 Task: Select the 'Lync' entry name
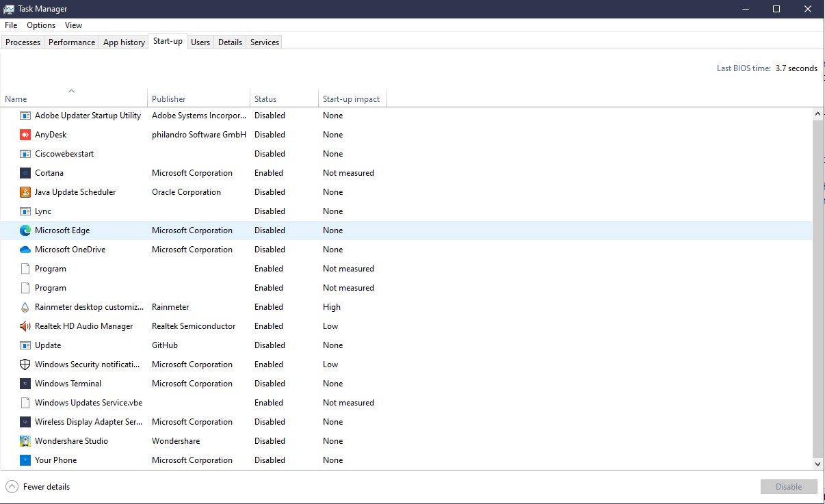click(x=43, y=211)
